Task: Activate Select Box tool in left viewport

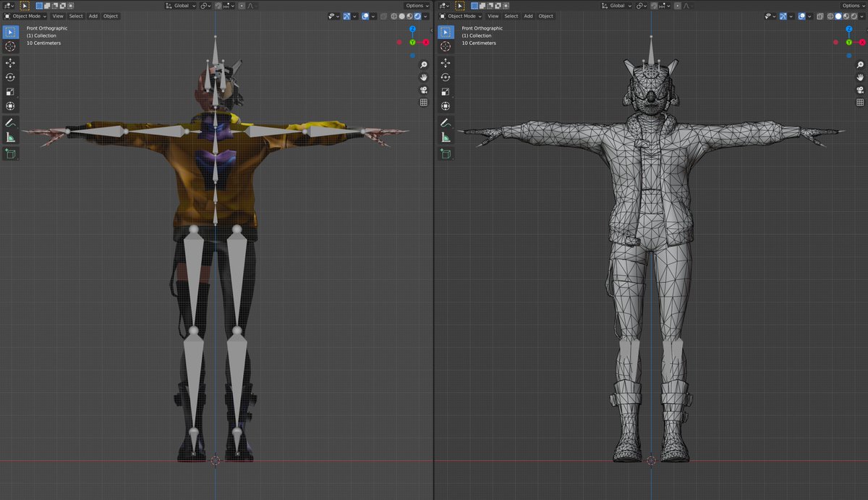Action: click(x=10, y=33)
